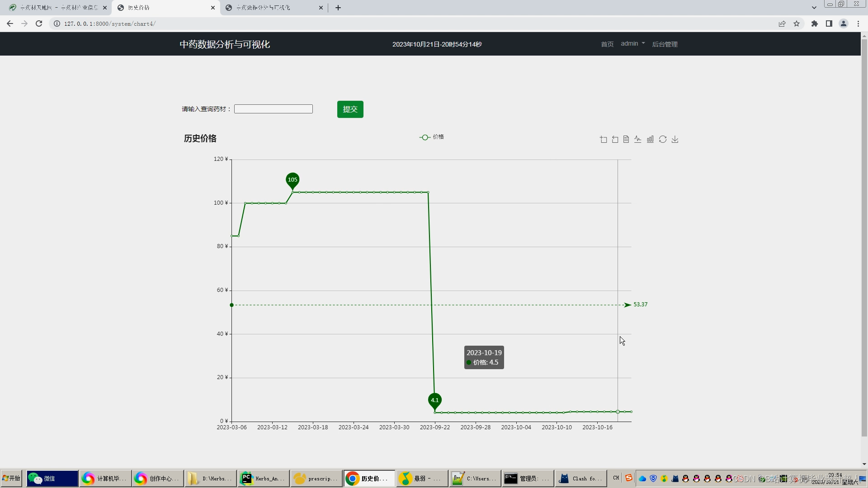Click the 105 max value marker
The image size is (868, 488).
(x=292, y=180)
